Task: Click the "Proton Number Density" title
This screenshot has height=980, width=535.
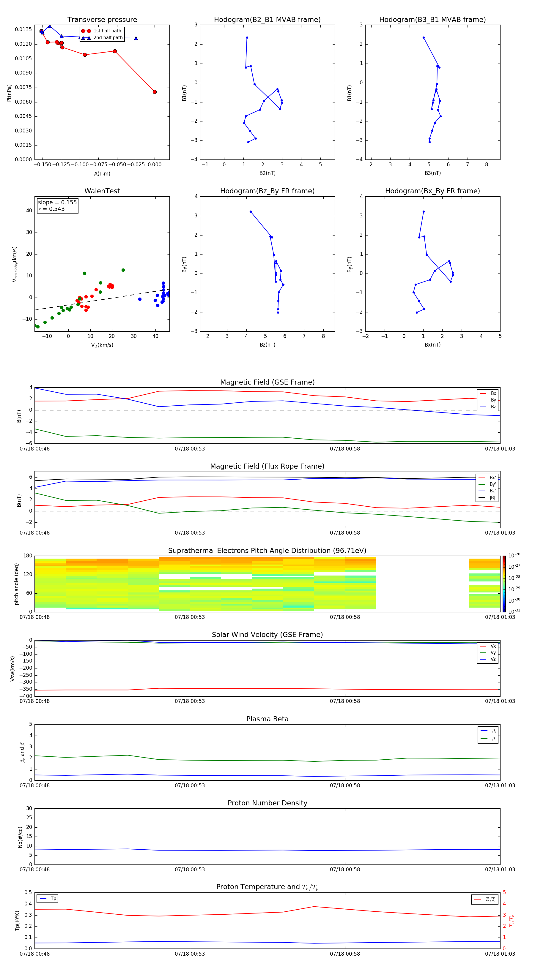Action: pyautogui.click(x=267, y=803)
